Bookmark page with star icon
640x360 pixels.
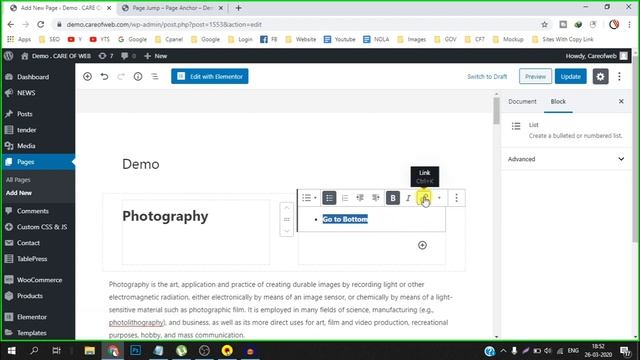click(544, 24)
